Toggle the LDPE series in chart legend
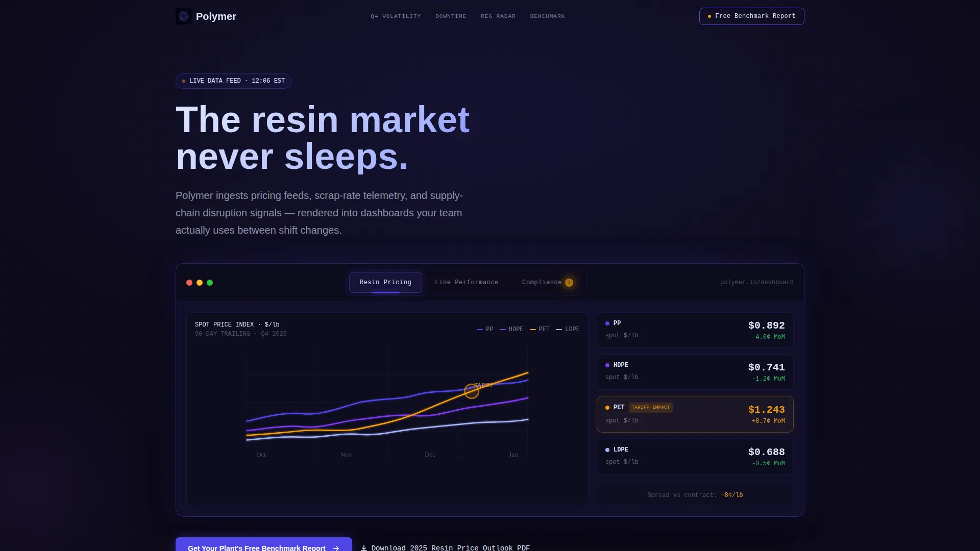 [x=568, y=330]
